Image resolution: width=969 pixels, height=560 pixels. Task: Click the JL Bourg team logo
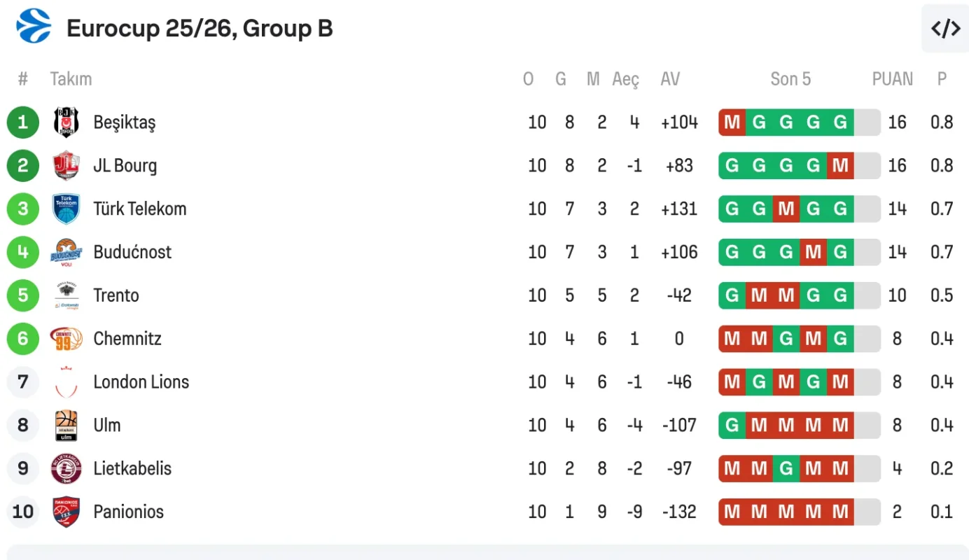pos(67,166)
